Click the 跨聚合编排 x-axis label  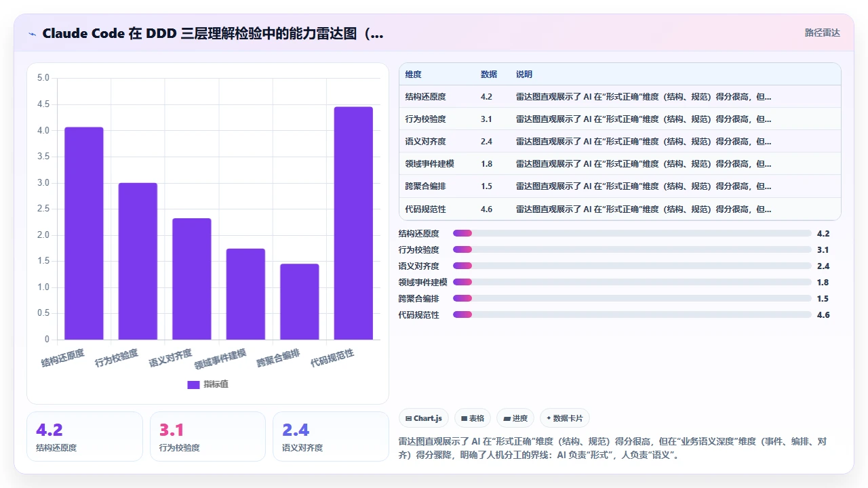point(278,358)
